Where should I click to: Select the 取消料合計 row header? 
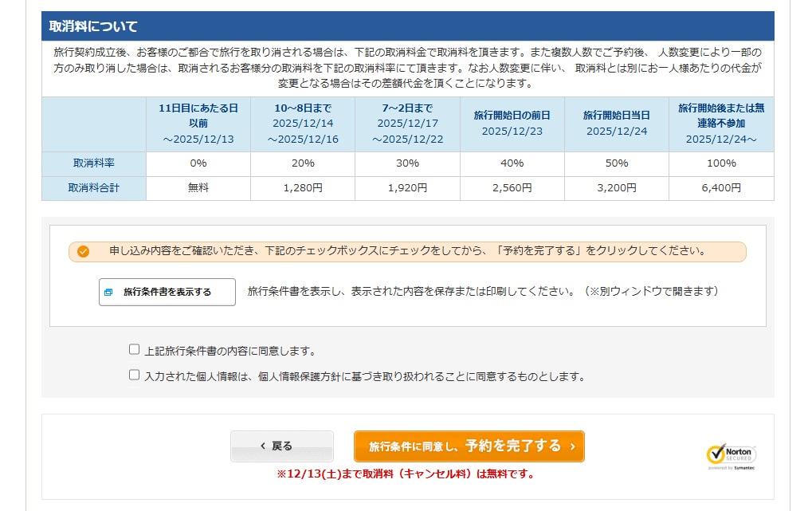pos(94,188)
